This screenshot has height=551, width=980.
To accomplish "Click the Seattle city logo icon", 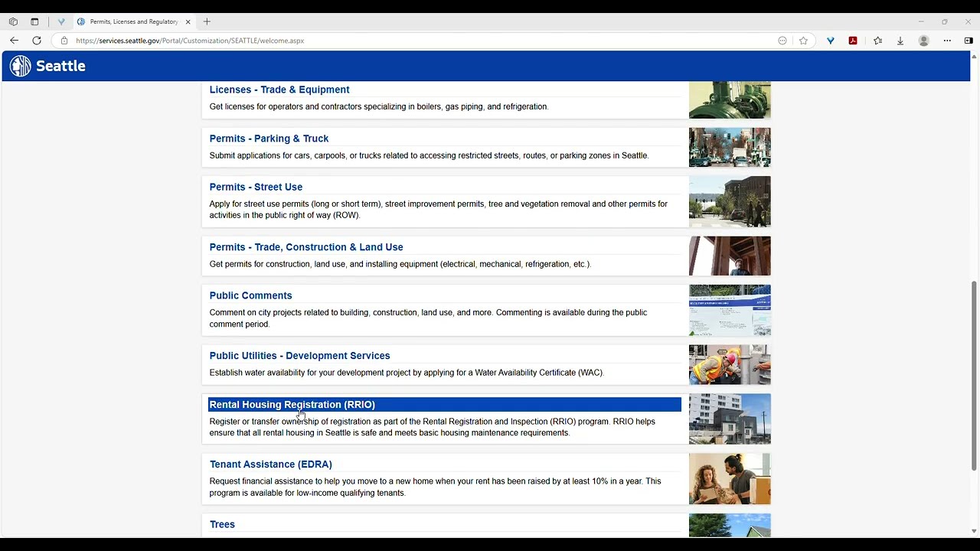I will 21,66.
